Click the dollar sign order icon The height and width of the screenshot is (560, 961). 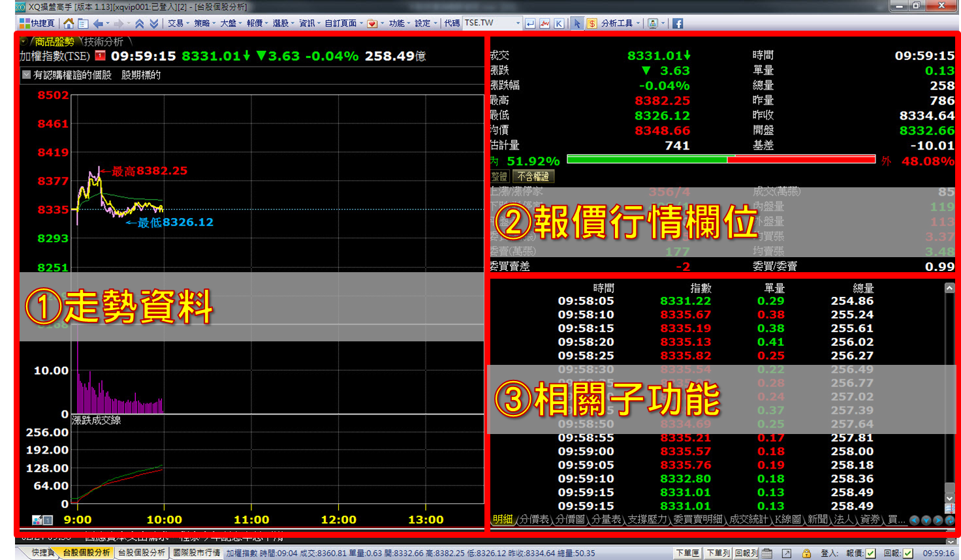591,23
